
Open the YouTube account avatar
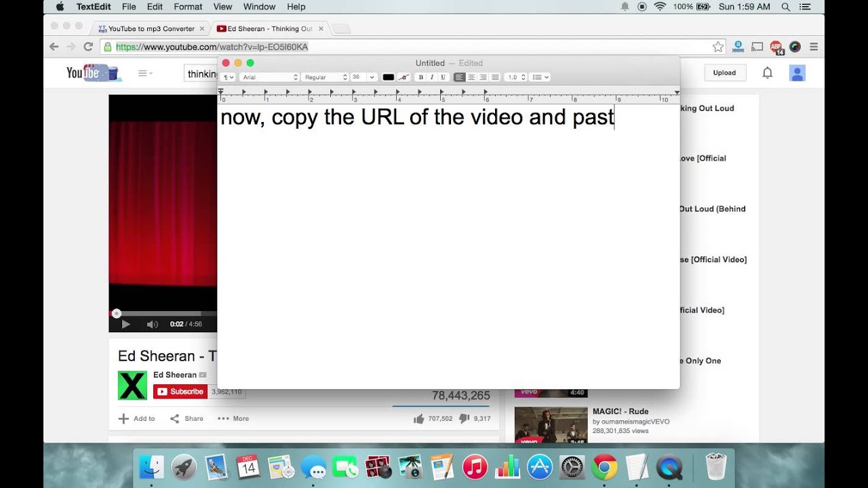797,73
